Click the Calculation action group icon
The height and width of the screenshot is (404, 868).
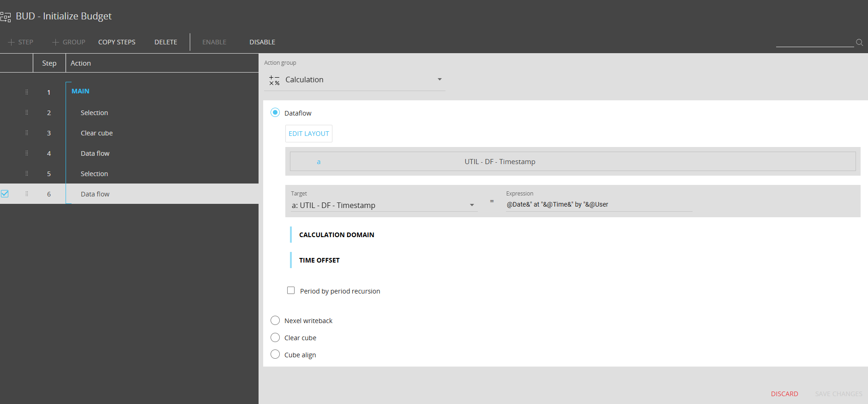274,80
